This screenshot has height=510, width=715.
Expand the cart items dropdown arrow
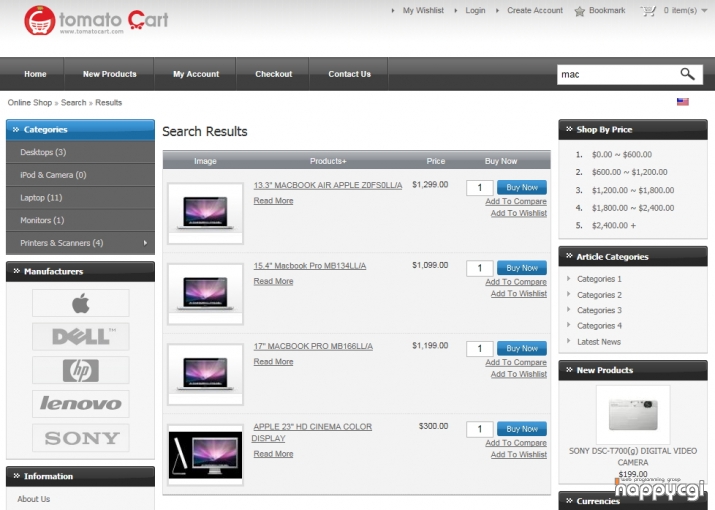coord(704,11)
